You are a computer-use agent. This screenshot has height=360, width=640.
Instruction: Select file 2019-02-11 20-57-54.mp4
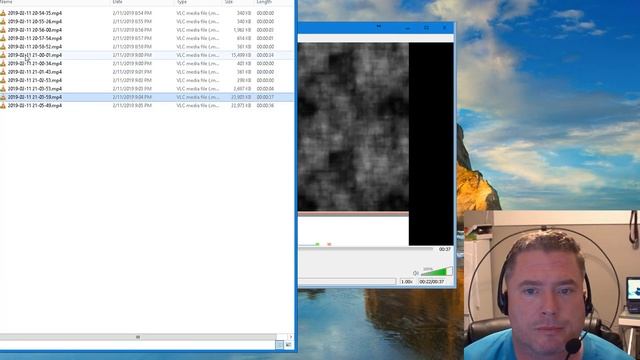35,38
